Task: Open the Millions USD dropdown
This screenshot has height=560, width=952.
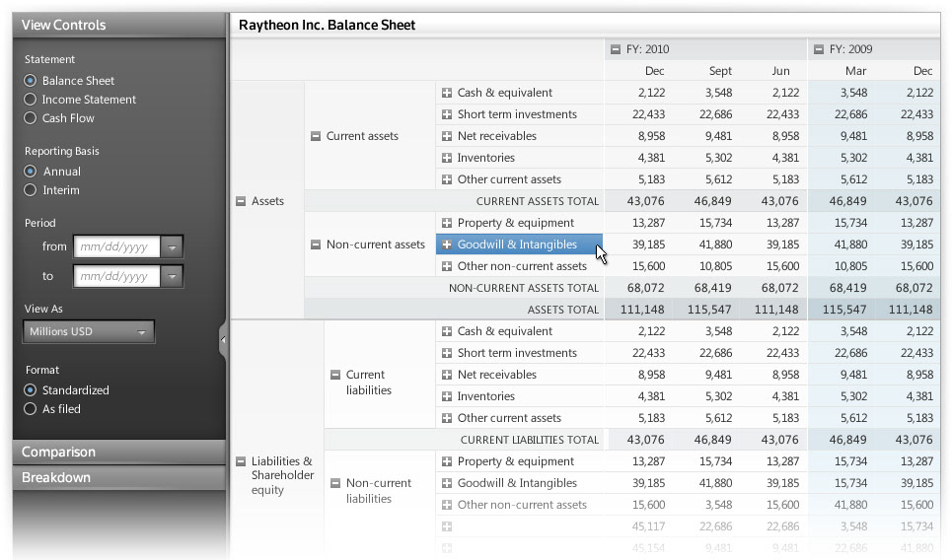Action: (89, 331)
